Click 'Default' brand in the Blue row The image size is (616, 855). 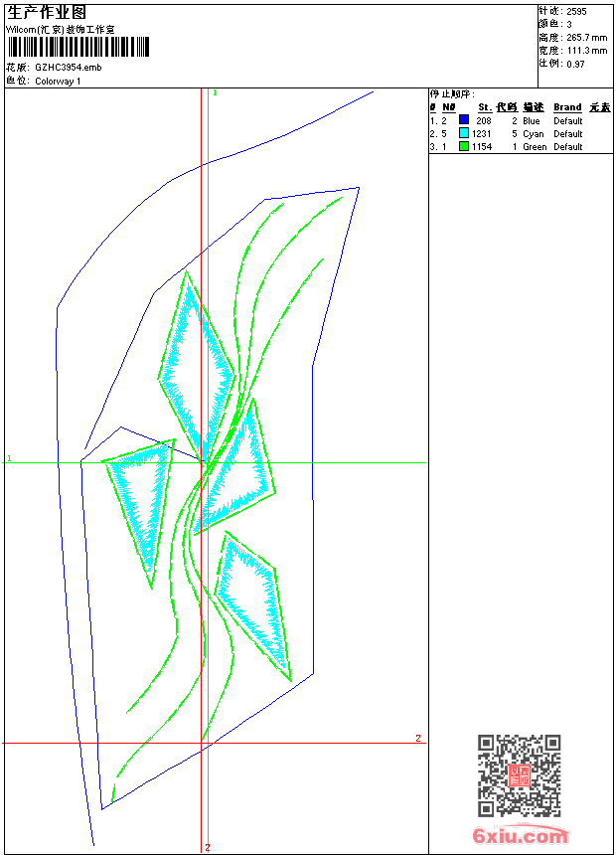(x=568, y=120)
